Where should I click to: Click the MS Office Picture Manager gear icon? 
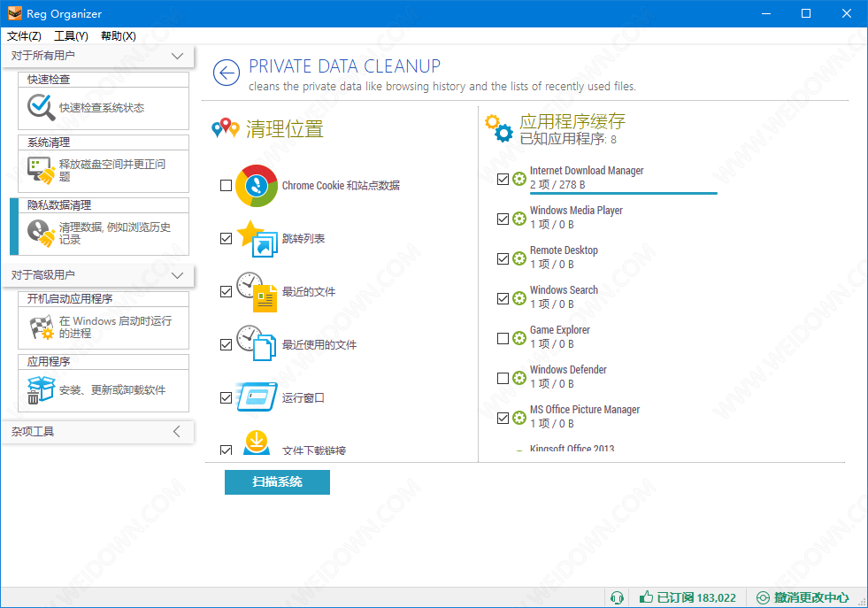pos(519,418)
